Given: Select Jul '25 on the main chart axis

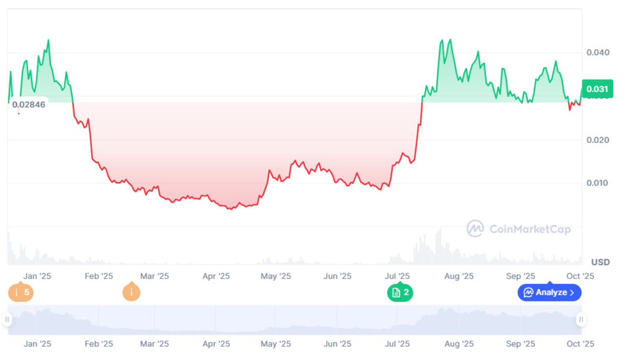Looking at the screenshot, I should tap(398, 276).
